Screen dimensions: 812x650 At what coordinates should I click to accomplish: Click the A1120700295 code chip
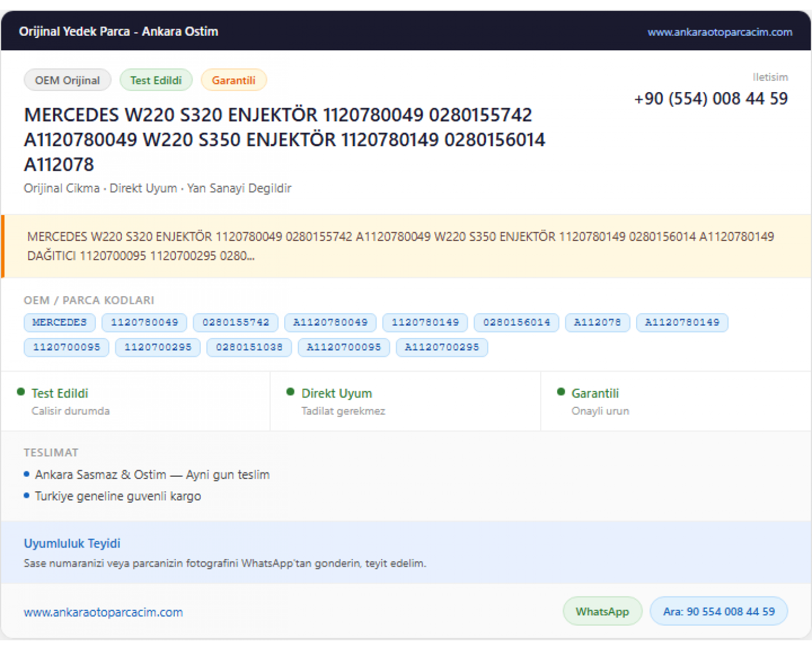[442, 347]
